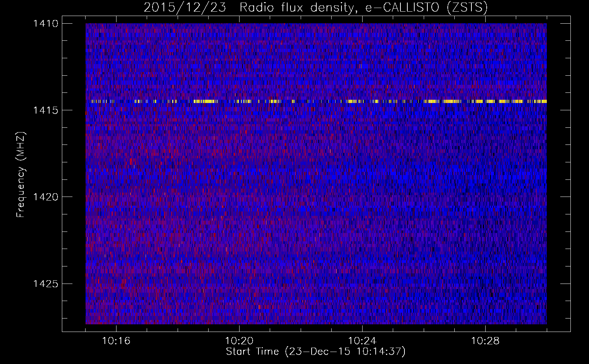Screen dimensions: 589x364
Task: Click the 'Start Time (23-Dec-15 10:14:37)' axis label
Action: click(x=316, y=352)
